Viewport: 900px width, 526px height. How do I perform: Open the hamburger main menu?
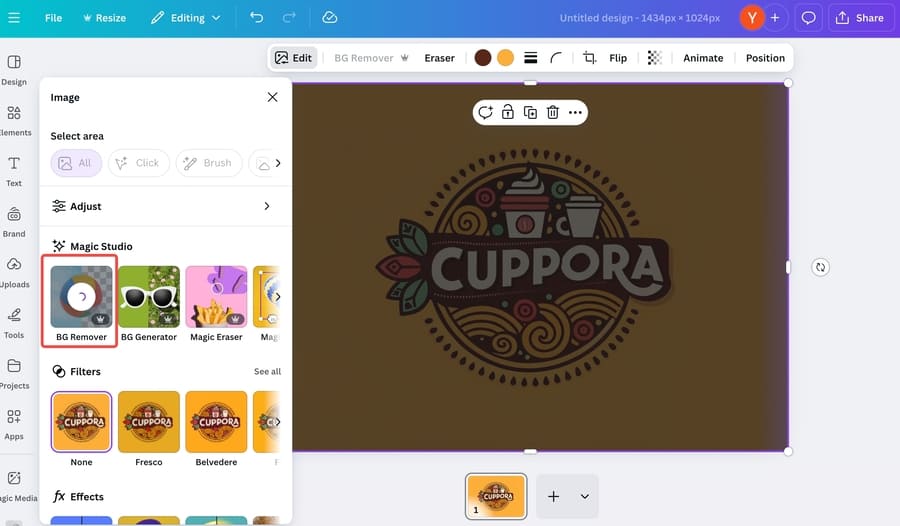tap(14, 18)
